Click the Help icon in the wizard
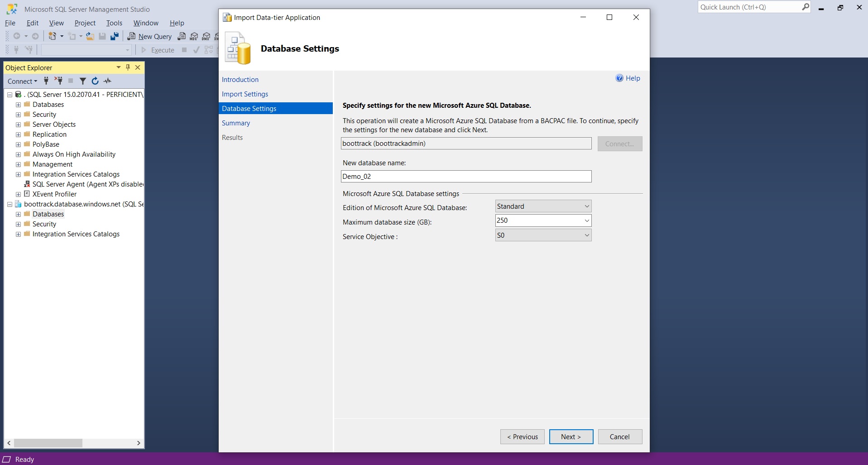Viewport: 868px width, 465px height. click(x=619, y=78)
